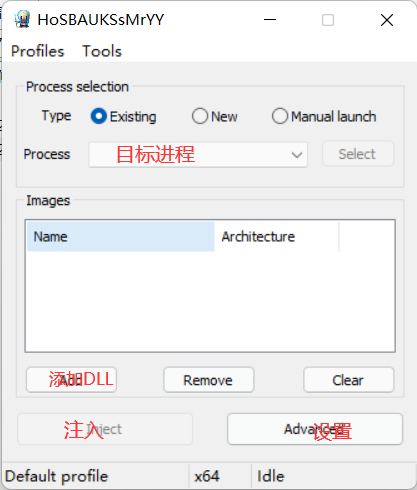The width and height of the screenshot is (417, 490).
Task: Click empty area of images list
Action: click(210, 301)
